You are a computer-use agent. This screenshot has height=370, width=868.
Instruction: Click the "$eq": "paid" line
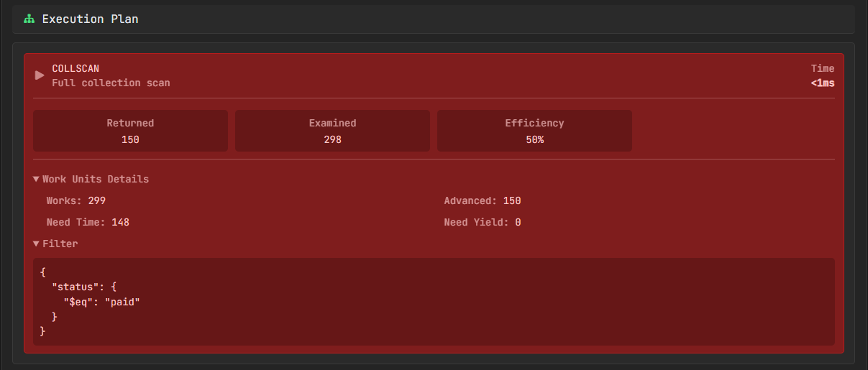101,302
